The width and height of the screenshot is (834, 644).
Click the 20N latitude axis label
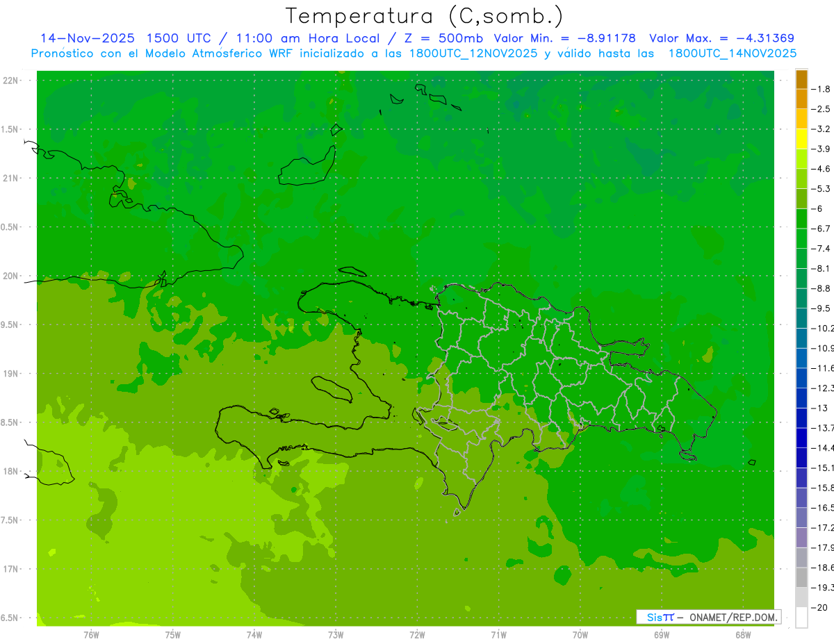pos(12,276)
